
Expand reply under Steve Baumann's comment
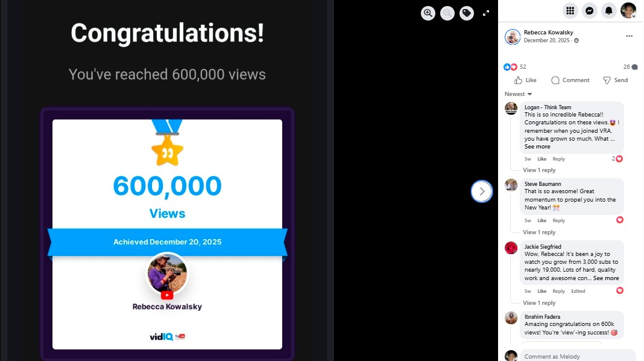coord(539,232)
